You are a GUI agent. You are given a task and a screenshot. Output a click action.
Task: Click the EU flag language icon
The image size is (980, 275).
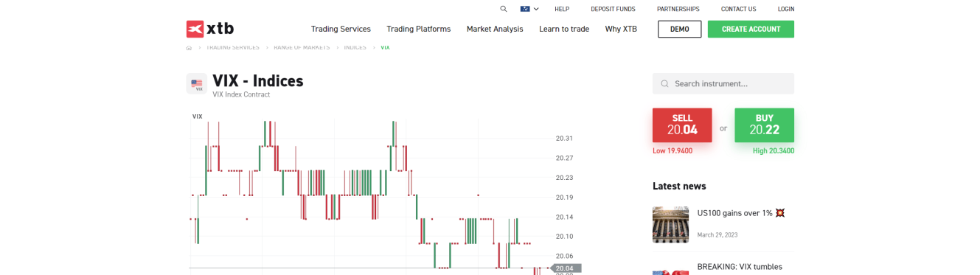524,9
